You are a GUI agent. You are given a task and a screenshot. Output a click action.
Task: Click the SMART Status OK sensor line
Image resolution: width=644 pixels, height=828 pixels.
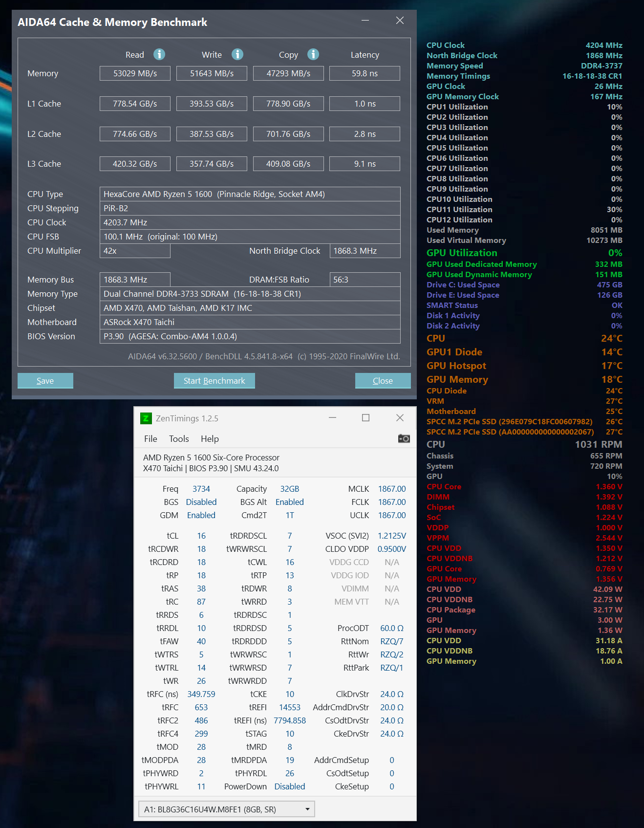(524, 305)
